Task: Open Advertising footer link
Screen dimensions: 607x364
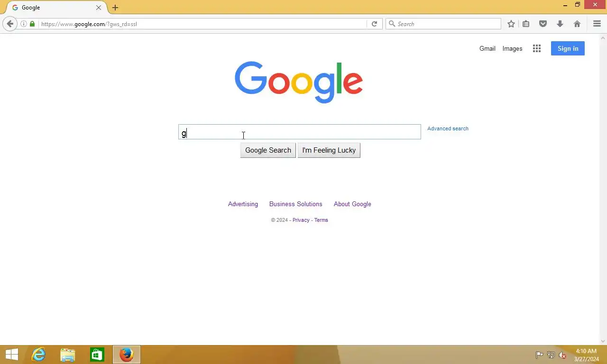Action: (243, 204)
